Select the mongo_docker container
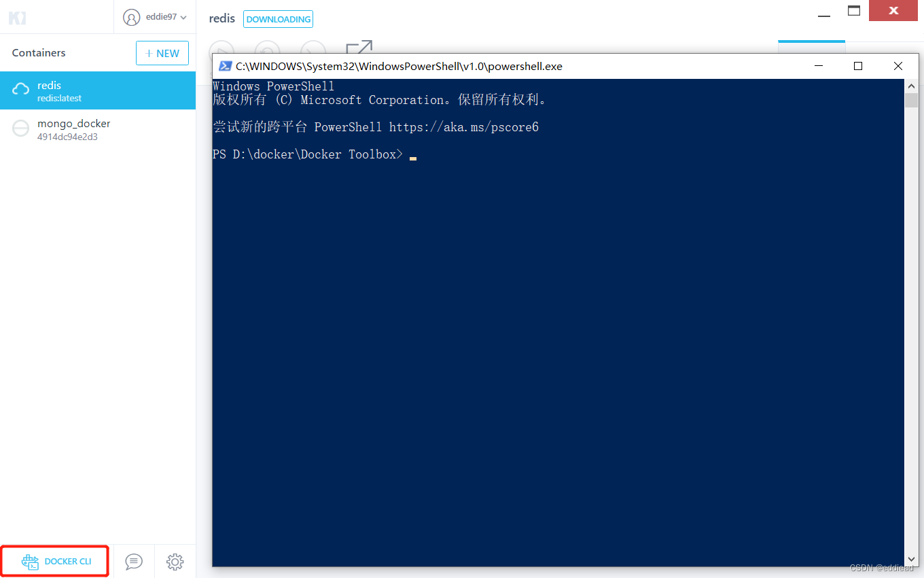 98,129
